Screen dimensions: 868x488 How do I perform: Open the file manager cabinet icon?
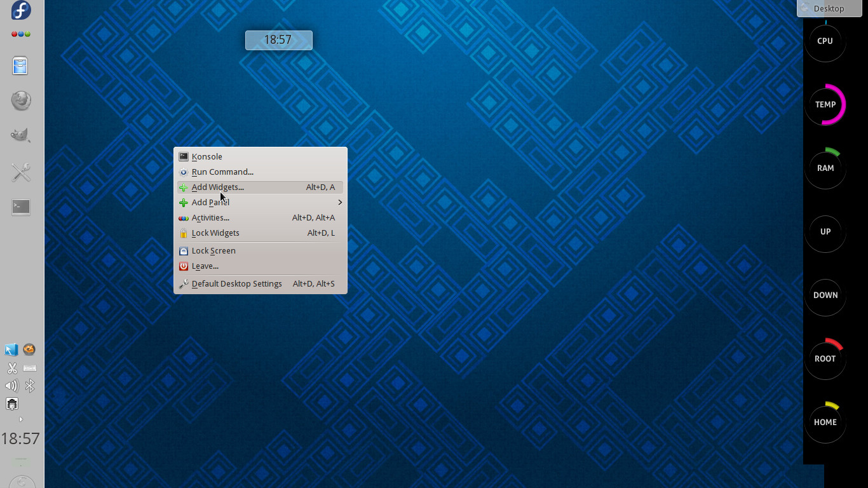point(20,66)
